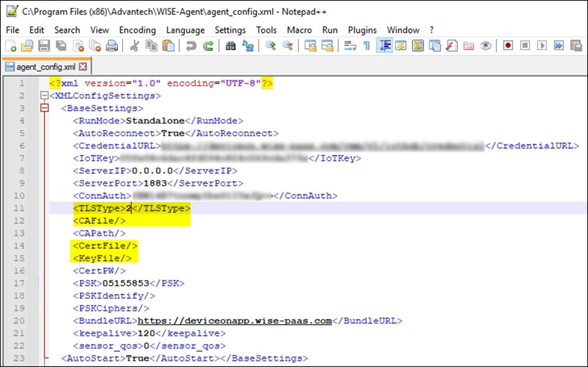Close the agent_config.xml tab

[x=83, y=66]
